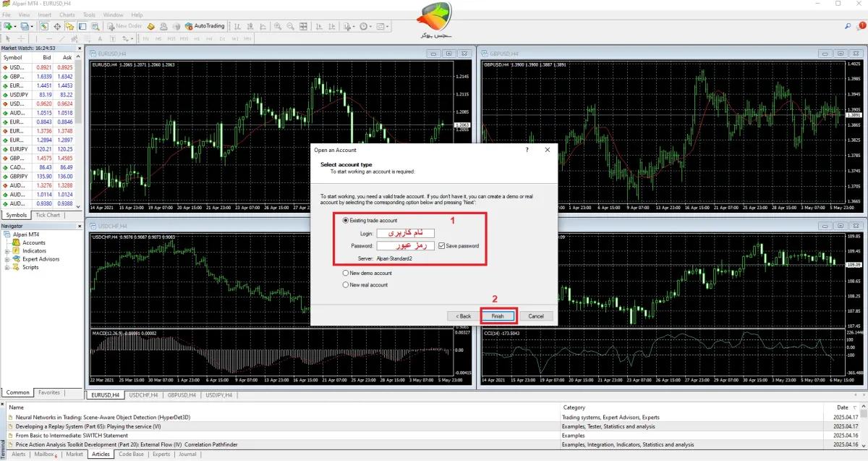Select the H4 timeframe button
The width and height of the screenshot is (868, 461).
click(x=209, y=38)
